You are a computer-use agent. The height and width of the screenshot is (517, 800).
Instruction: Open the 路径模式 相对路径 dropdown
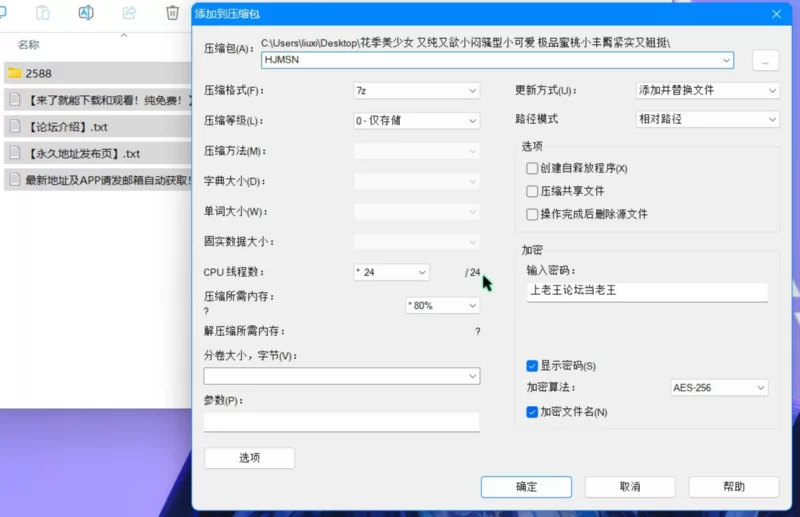pyautogui.click(x=707, y=119)
